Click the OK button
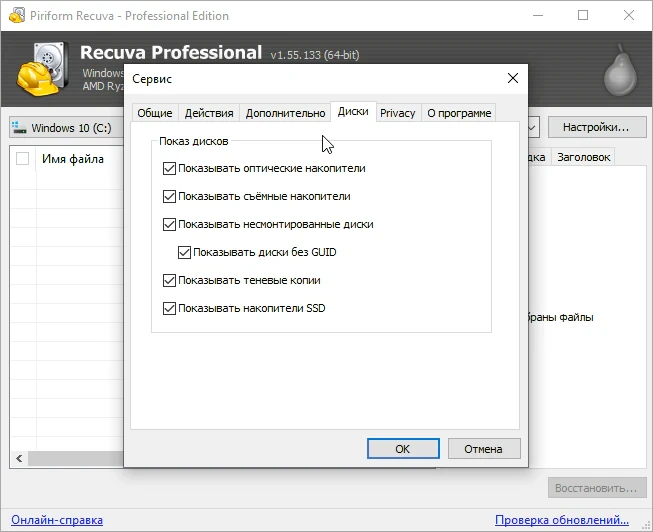This screenshot has height=532, width=653. click(403, 449)
